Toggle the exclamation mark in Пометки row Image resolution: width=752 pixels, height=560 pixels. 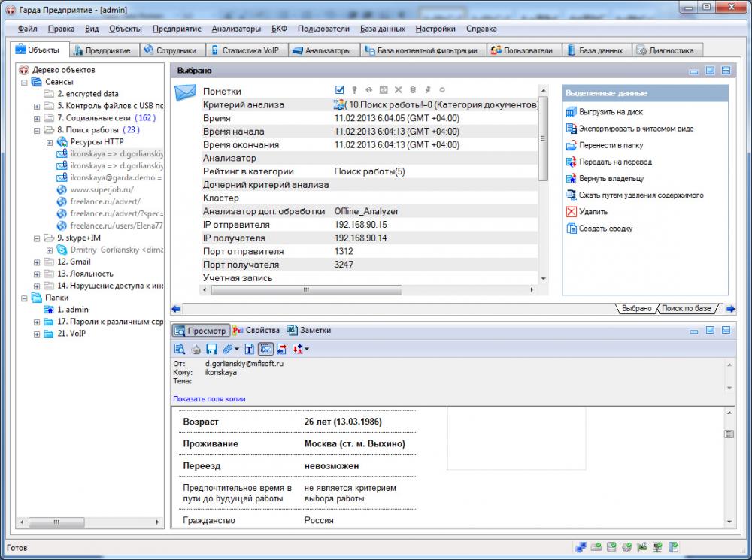pyautogui.click(x=354, y=90)
